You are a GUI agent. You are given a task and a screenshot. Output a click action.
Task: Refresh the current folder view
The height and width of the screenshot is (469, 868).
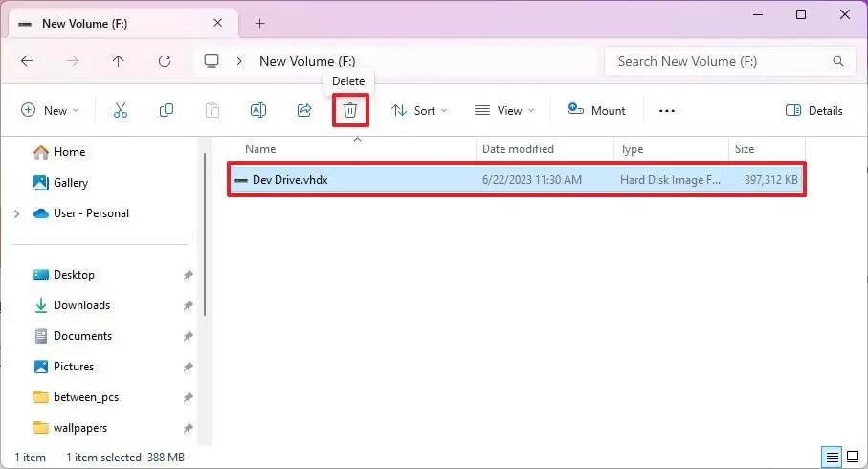click(165, 61)
